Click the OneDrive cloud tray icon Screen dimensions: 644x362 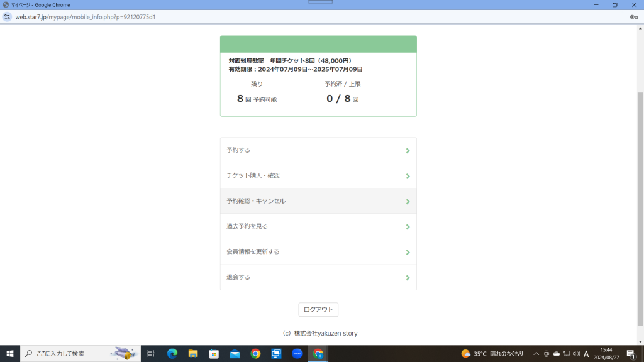point(557,353)
